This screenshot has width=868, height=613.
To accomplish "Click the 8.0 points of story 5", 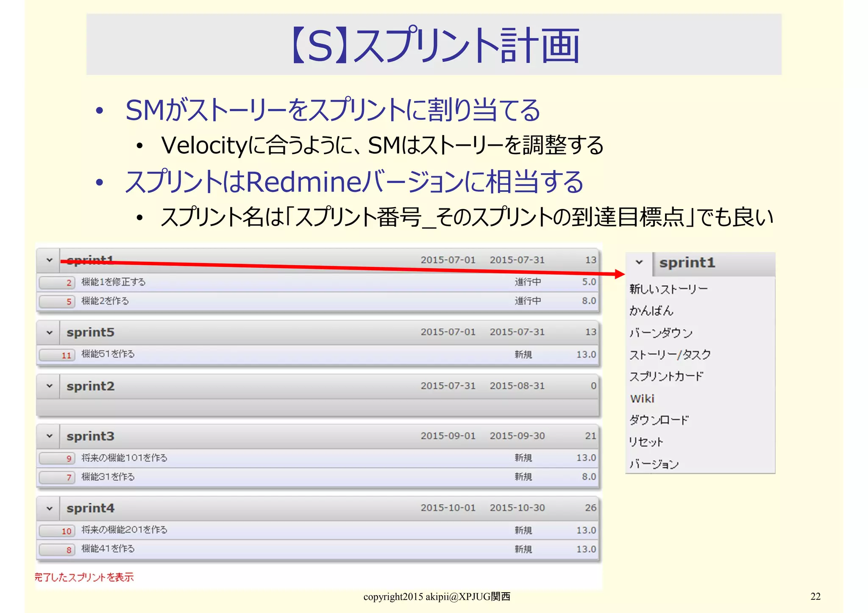I will pos(589,301).
